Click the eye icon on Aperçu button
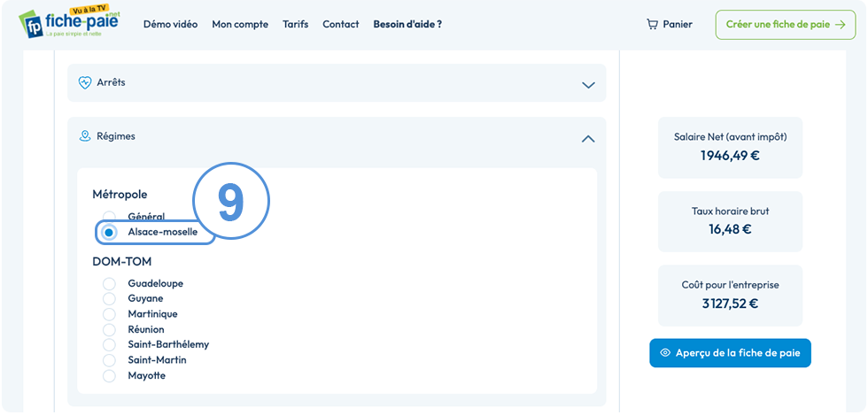868x415 pixels. [665, 353]
